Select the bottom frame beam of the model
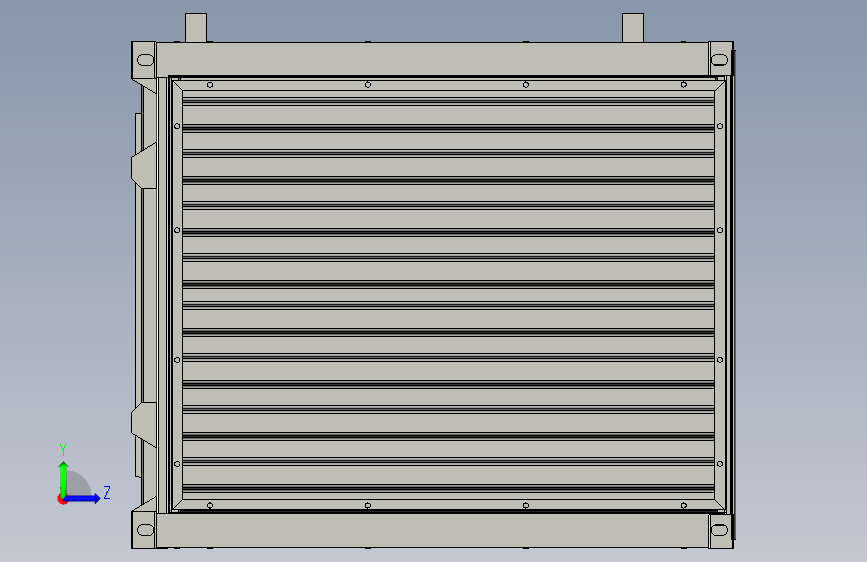Screen dimensions: 867x562 point(432,530)
